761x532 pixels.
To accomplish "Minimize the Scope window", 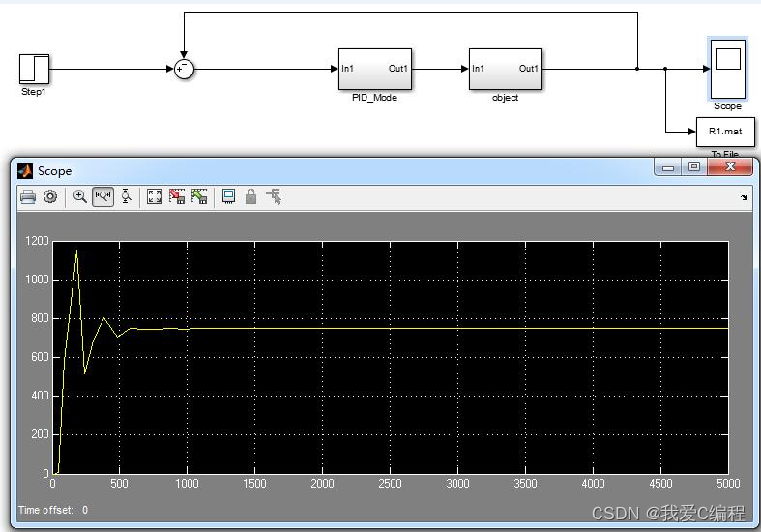I will click(x=668, y=167).
